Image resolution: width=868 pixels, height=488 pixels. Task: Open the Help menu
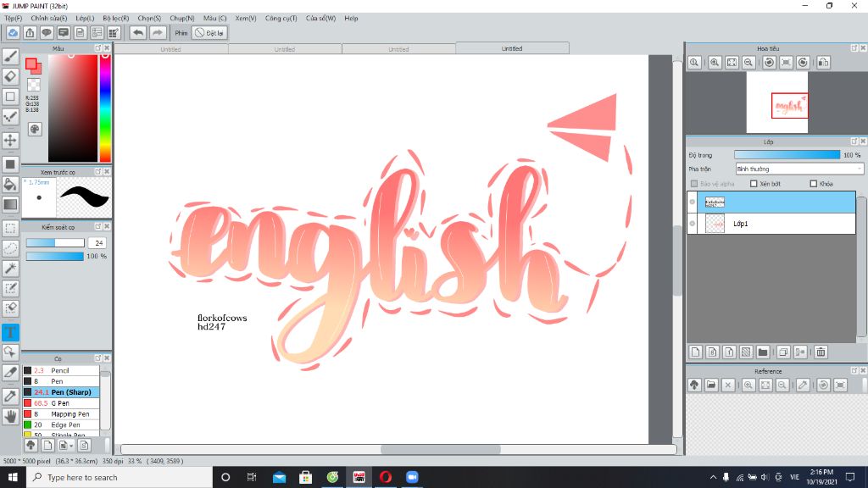pos(351,19)
